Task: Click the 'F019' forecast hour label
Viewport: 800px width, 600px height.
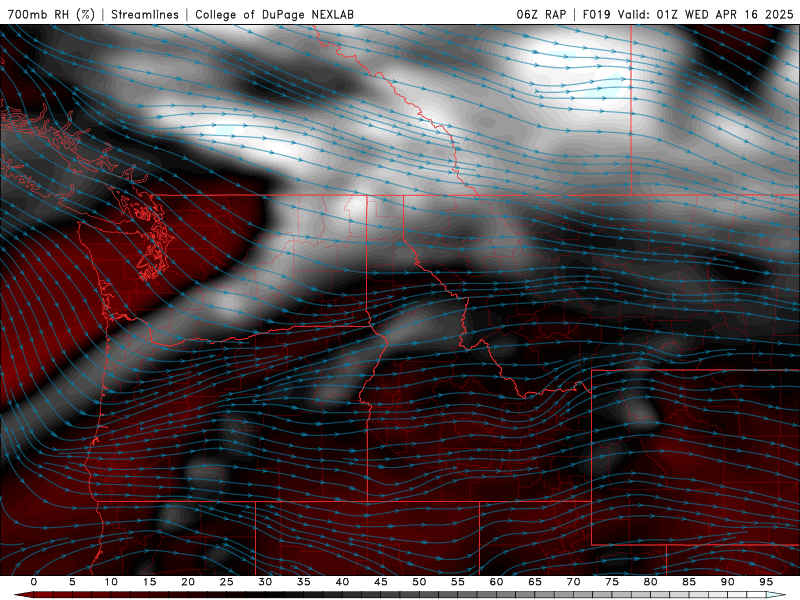Action: (597, 14)
